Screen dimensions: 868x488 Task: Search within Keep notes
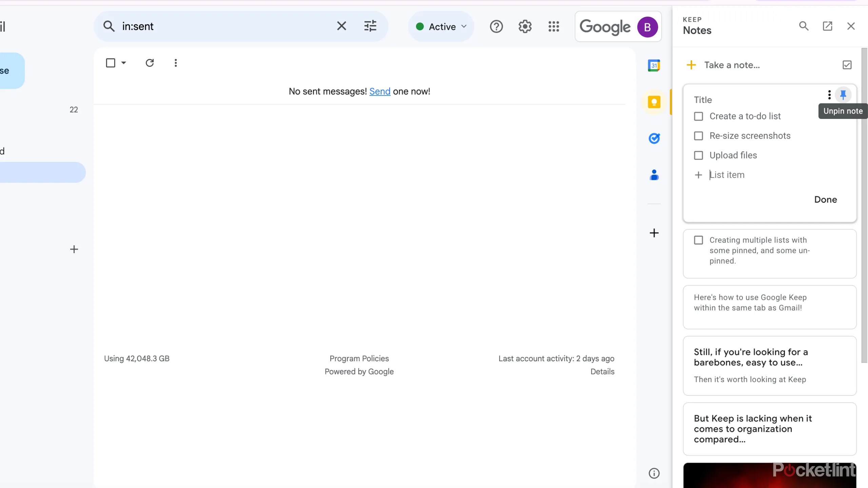pyautogui.click(x=804, y=26)
